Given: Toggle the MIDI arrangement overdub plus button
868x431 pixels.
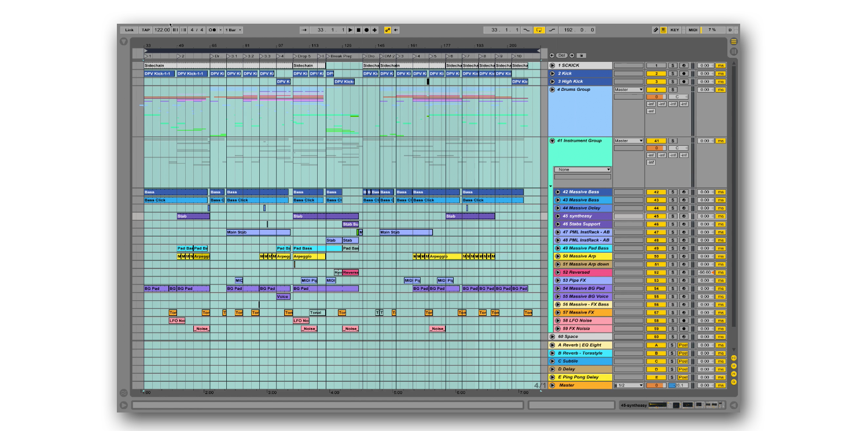Looking at the screenshot, I should pyautogui.click(x=374, y=30).
